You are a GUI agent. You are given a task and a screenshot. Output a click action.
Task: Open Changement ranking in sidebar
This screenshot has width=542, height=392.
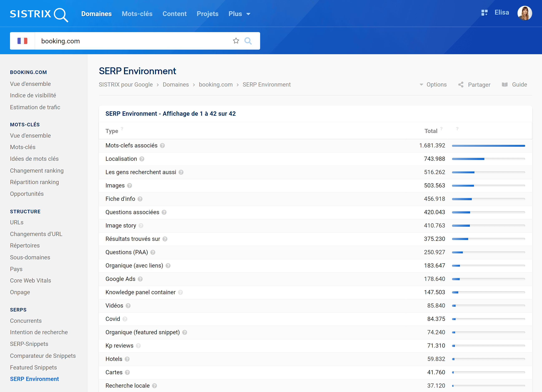37,171
